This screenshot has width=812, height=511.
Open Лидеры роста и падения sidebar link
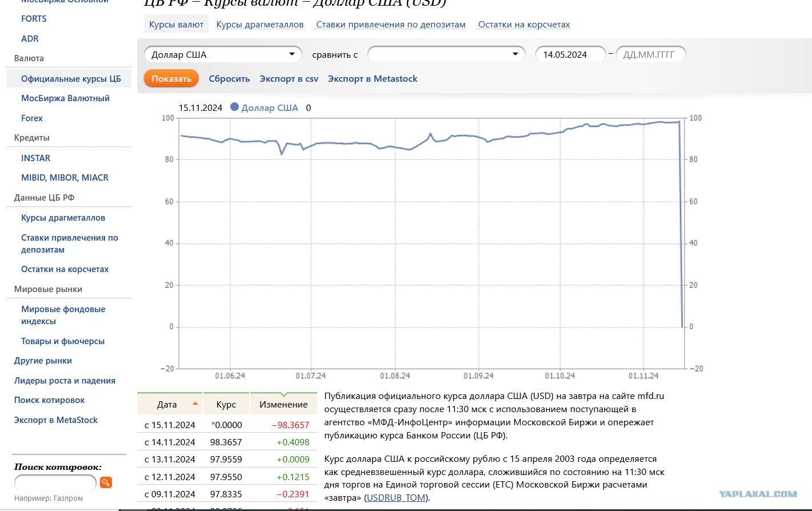[x=65, y=381]
